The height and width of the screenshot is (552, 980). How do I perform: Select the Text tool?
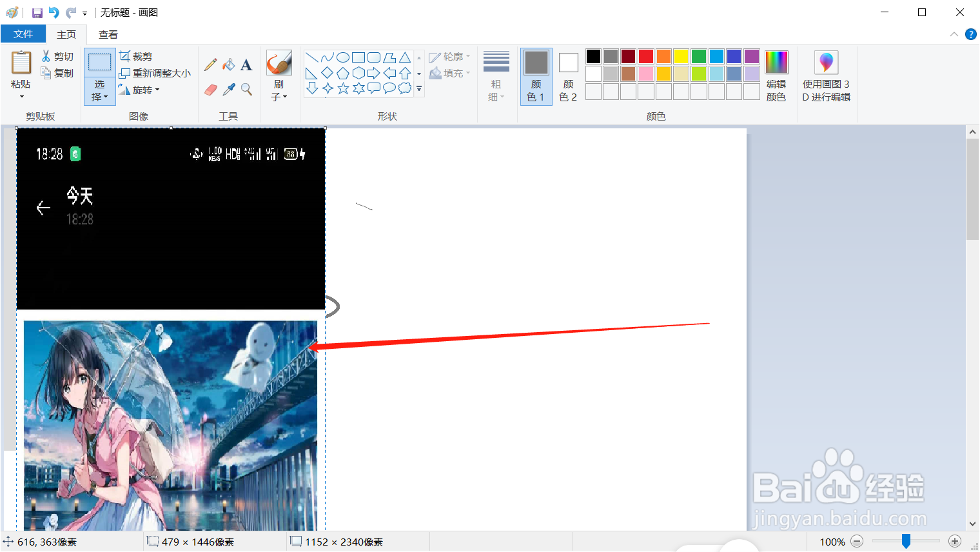(x=246, y=64)
